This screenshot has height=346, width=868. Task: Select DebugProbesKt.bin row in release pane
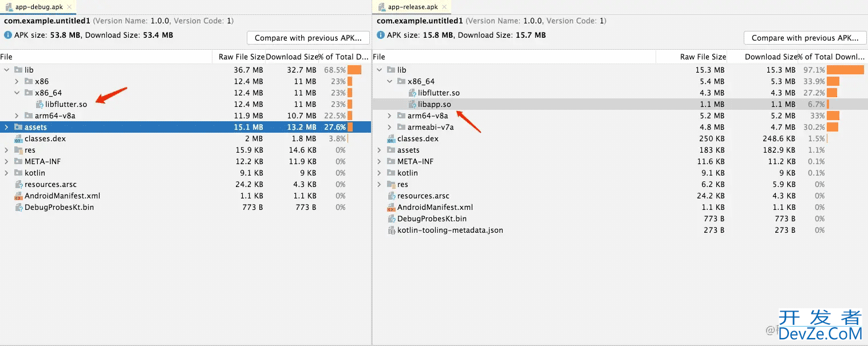(x=619, y=218)
